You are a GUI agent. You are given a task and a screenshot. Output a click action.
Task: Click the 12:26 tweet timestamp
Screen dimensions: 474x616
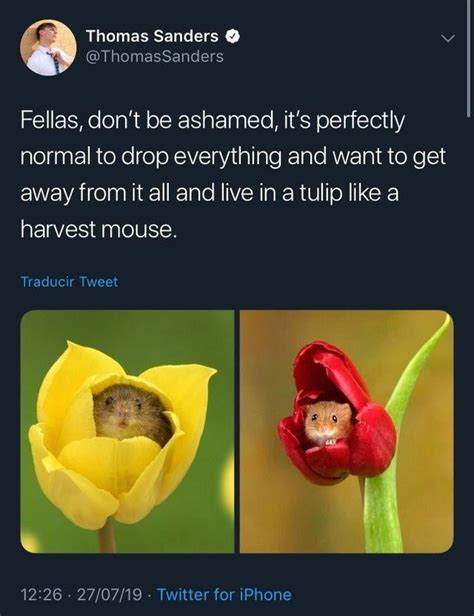click(41, 594)
